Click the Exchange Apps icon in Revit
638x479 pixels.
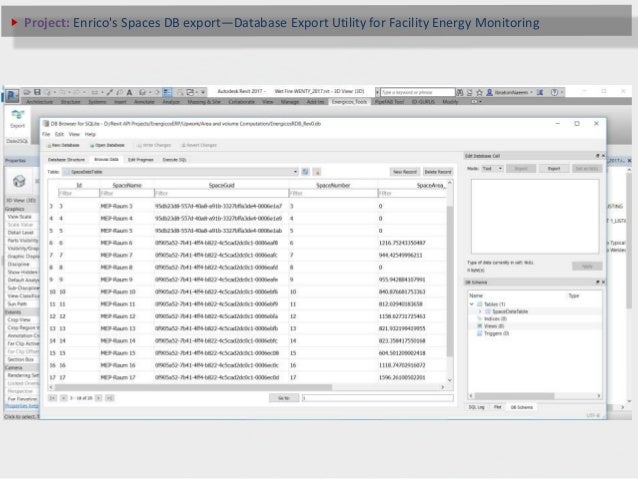click(540, 92)
